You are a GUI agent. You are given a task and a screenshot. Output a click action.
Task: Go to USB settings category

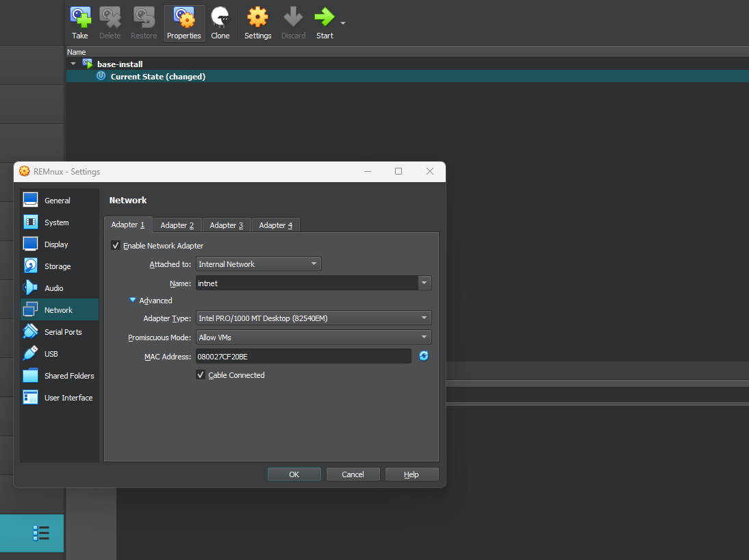point(51,354)
